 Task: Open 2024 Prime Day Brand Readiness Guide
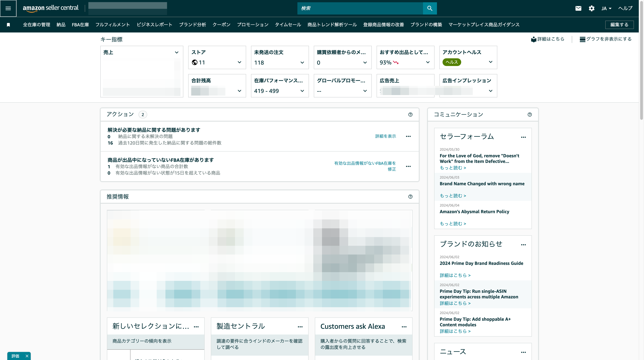(x=481, y=263)
